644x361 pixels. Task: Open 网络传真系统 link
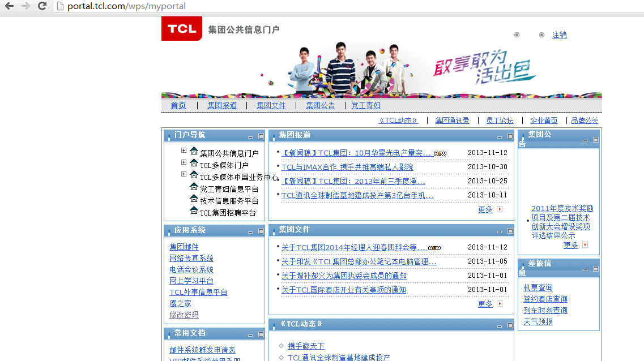point(191,258)
